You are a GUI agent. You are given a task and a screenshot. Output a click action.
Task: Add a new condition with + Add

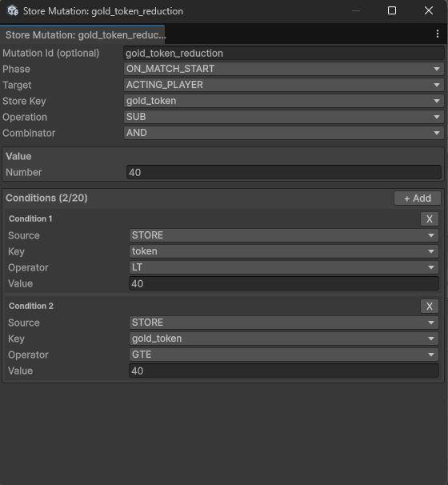coord(418,198)
